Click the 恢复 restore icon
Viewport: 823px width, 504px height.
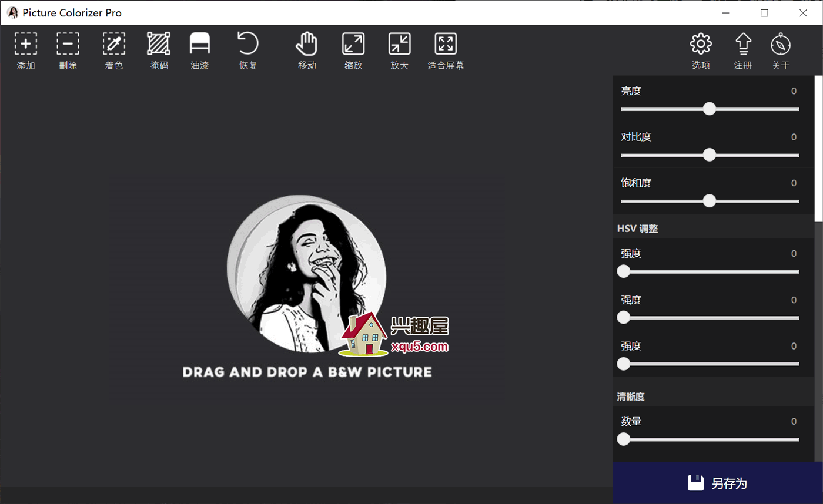pyautogui.click(x=248, y=43)
